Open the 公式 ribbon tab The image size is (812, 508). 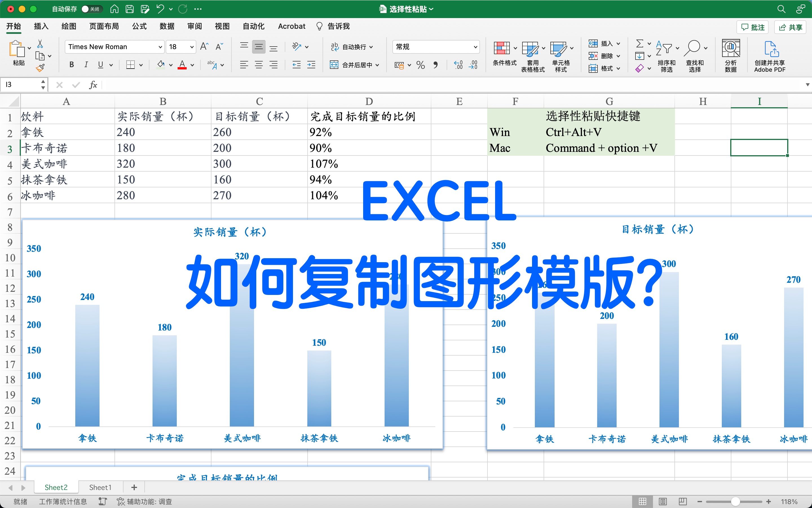(x=139, y=26)
